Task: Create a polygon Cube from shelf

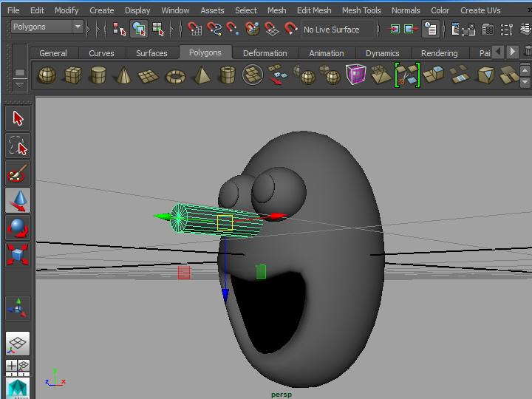Action: [72, 75]
